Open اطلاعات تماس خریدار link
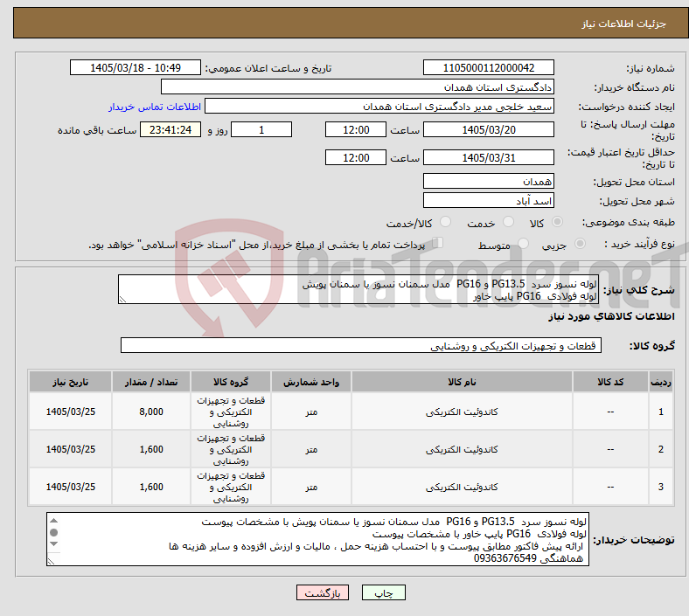 click(x=155, y=107)
